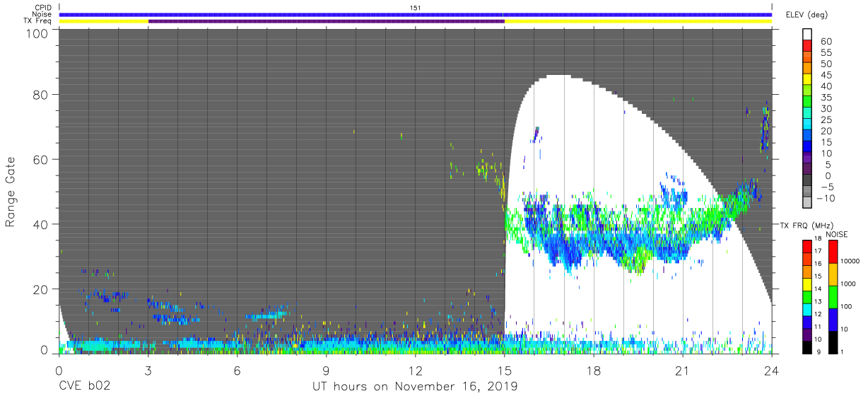
Task: Click the 45 label on the ELEV colorbar
Action: pos(826,75)
